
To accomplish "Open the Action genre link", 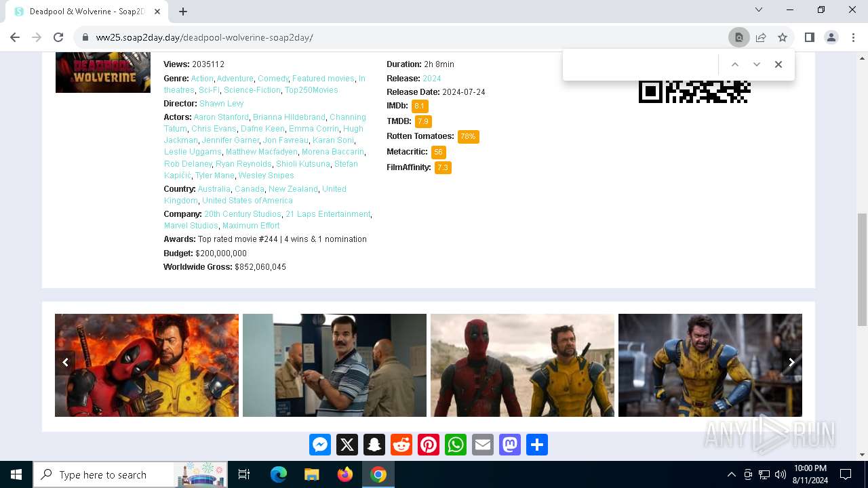I will pyautogui.click(x=202, y=79).
